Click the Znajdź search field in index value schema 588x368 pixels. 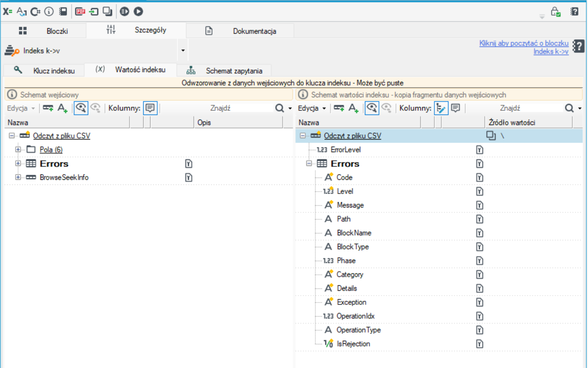tap(510, 108)
